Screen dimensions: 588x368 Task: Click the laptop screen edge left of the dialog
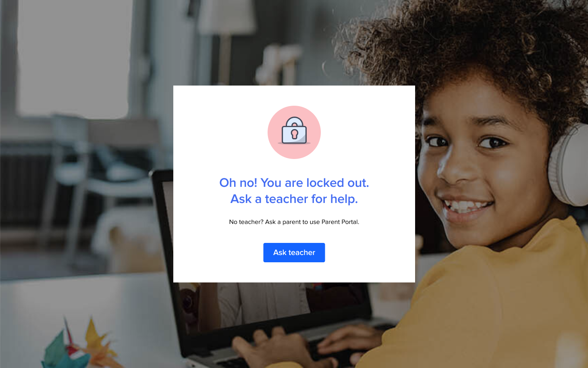point(162,226)
